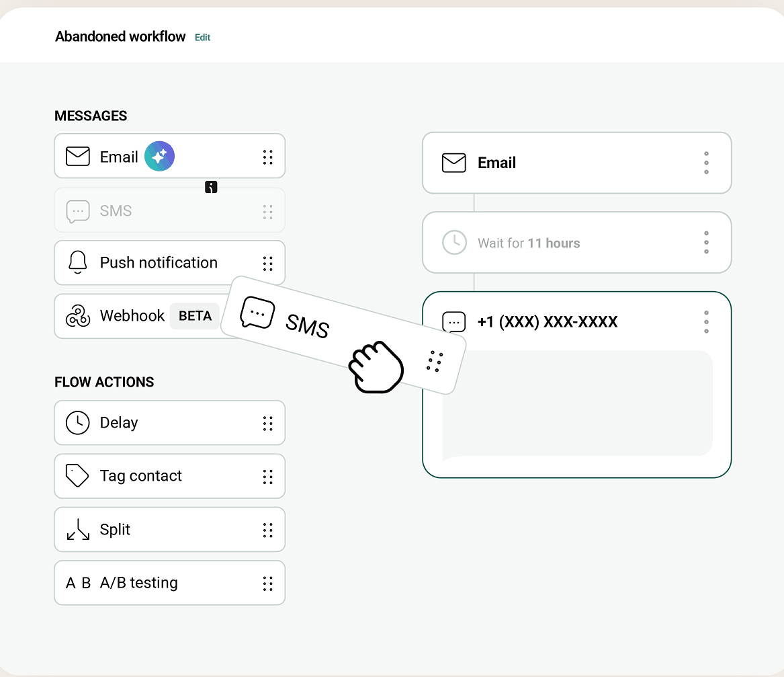The width and height of the screenshot is (784, 677).
Task: Click the BETA badge on Webhook
Action: point(195,316)
